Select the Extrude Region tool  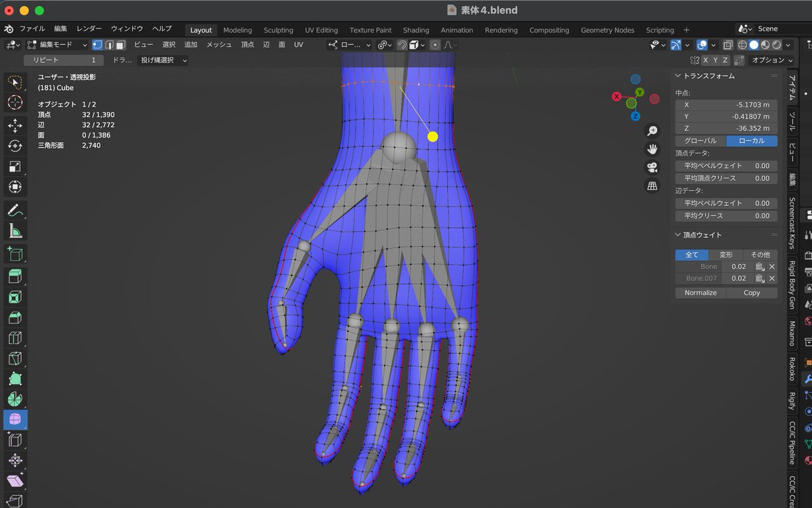coord(15,276)
